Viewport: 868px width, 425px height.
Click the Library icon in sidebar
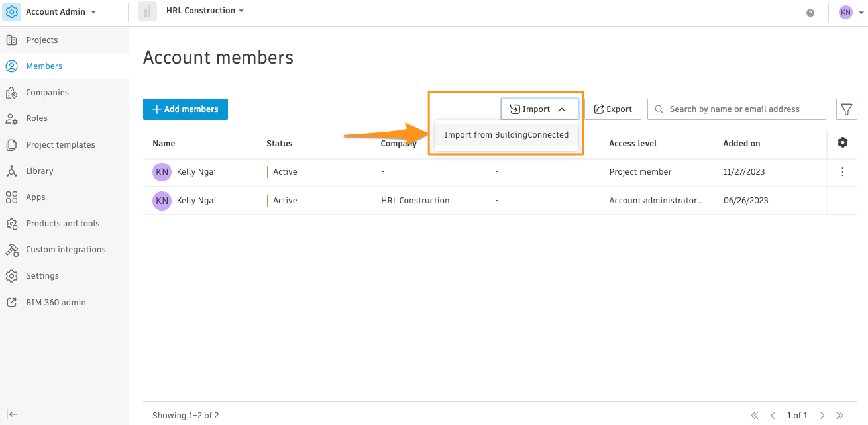pos(11,171)
